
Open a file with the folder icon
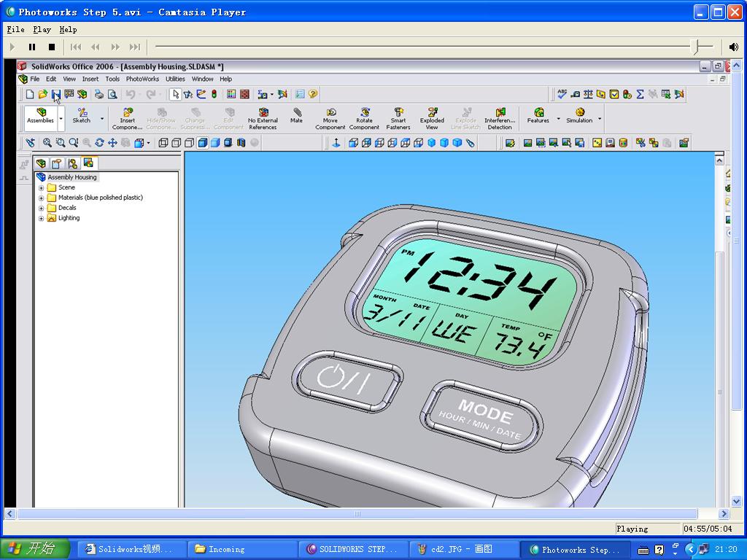(x=43, y=94)
